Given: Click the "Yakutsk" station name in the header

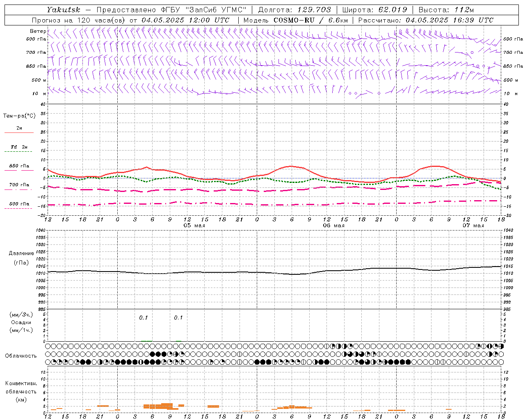Looking at the screenshot, I should (64, 10).
